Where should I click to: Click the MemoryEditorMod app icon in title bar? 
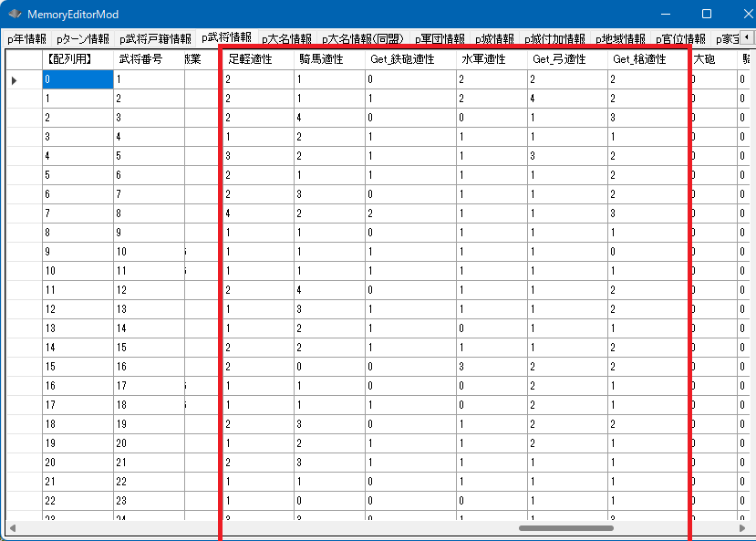pyautogui.click(x=15, y=15)
